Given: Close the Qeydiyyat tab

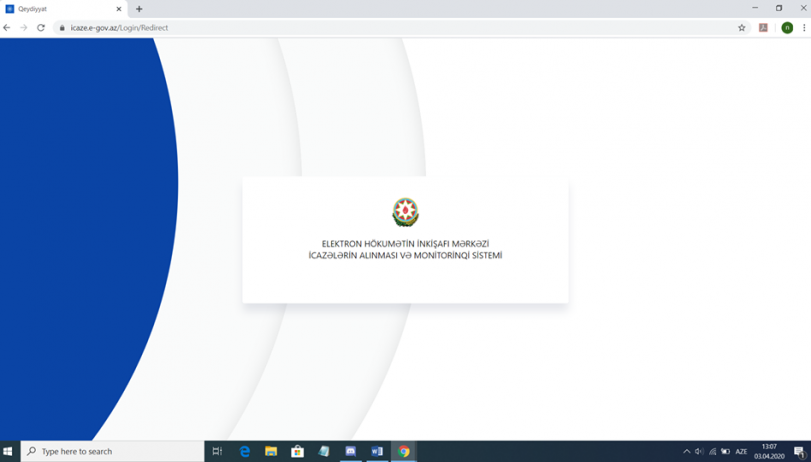Looking at the screenshot, I should [118, 9].
